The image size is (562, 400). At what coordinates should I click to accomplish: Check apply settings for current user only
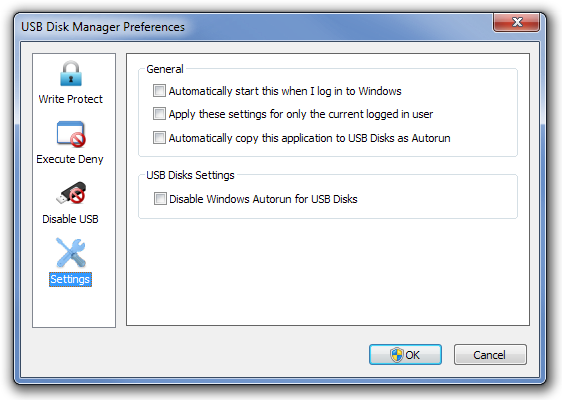(159, 114)
